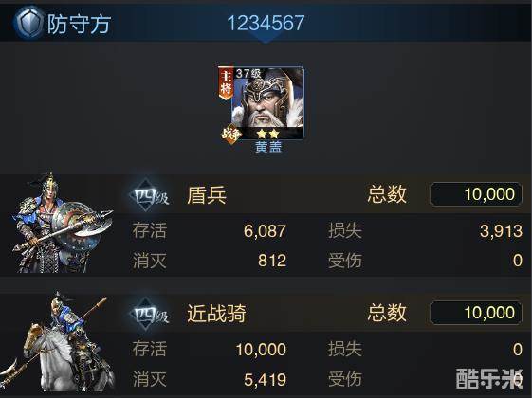
Task: Click the 防守方 header label
Action: click(79, 24)
